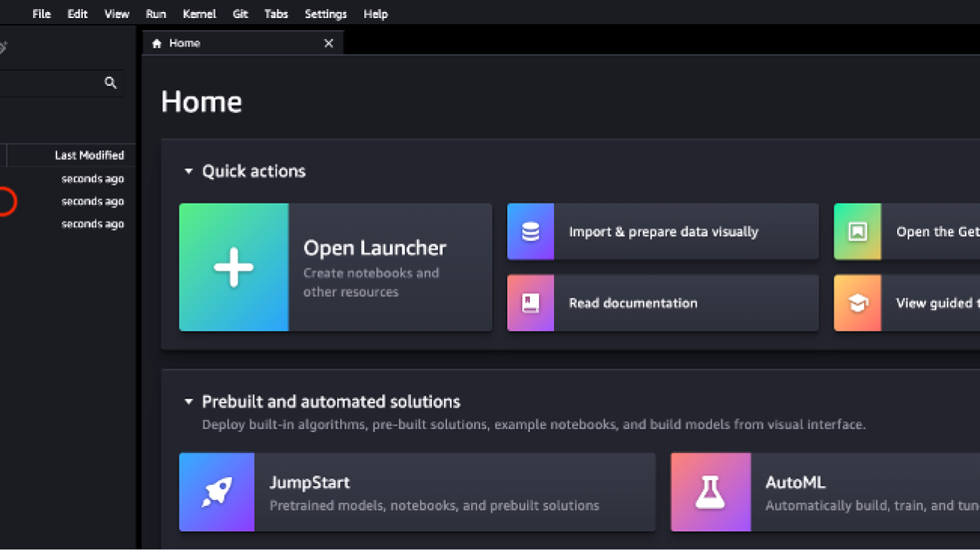
Task: Open Read documentation card
Action: click(x=663, y=303)
